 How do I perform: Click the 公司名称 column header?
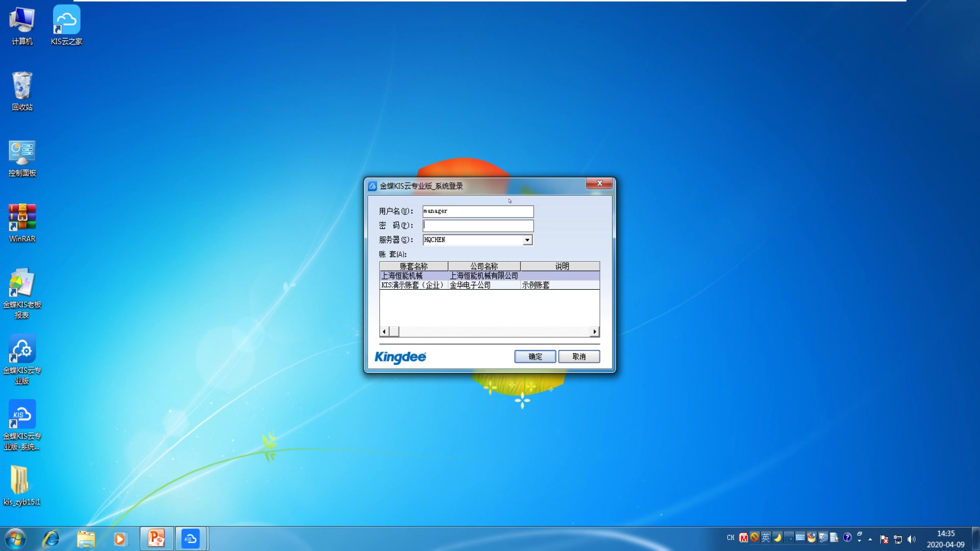pos(484,266)
